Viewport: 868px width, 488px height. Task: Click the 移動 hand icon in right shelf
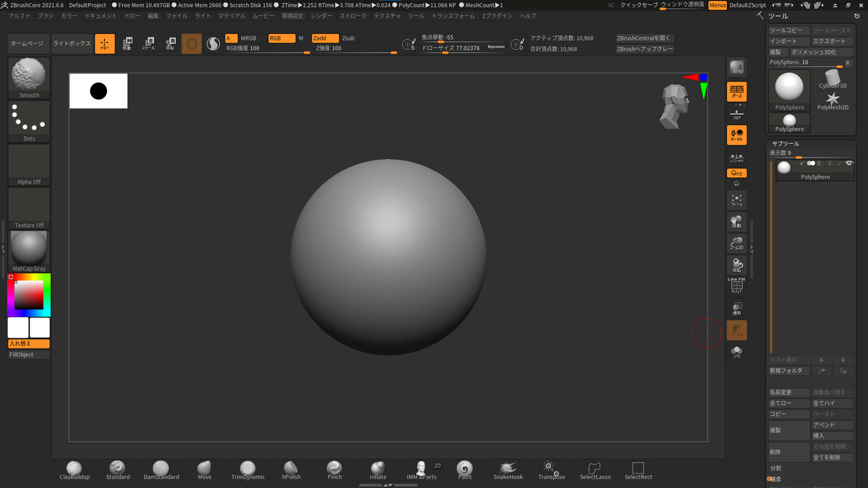point(736,222)
